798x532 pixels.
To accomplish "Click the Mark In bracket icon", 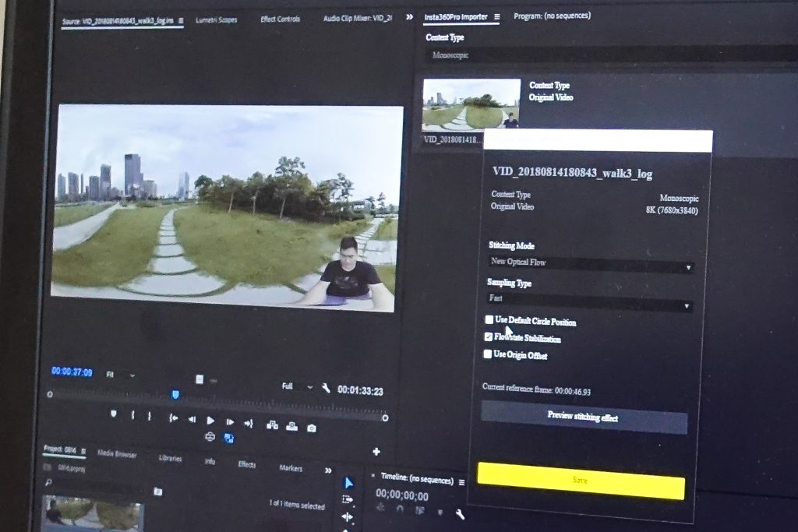I will tap(132, 415).
